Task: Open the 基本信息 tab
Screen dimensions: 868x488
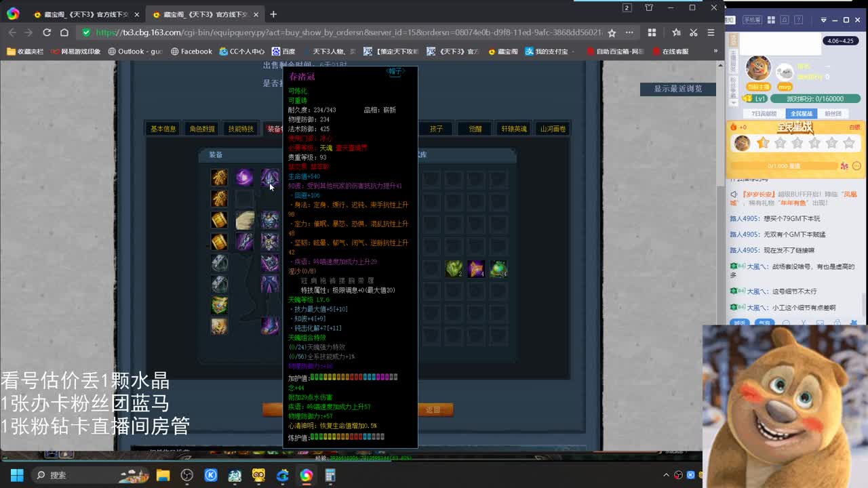Action: (x=163, y=129)
